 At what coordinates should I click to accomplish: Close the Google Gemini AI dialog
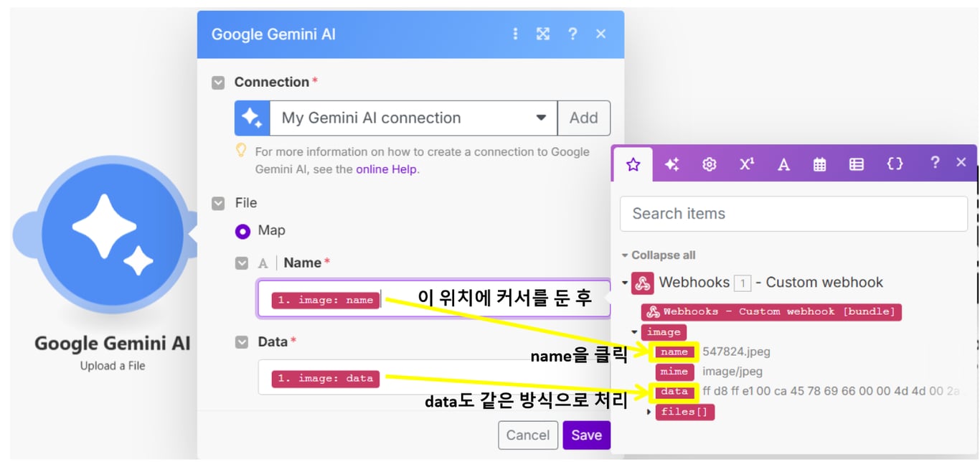click(x=601, y=34)
